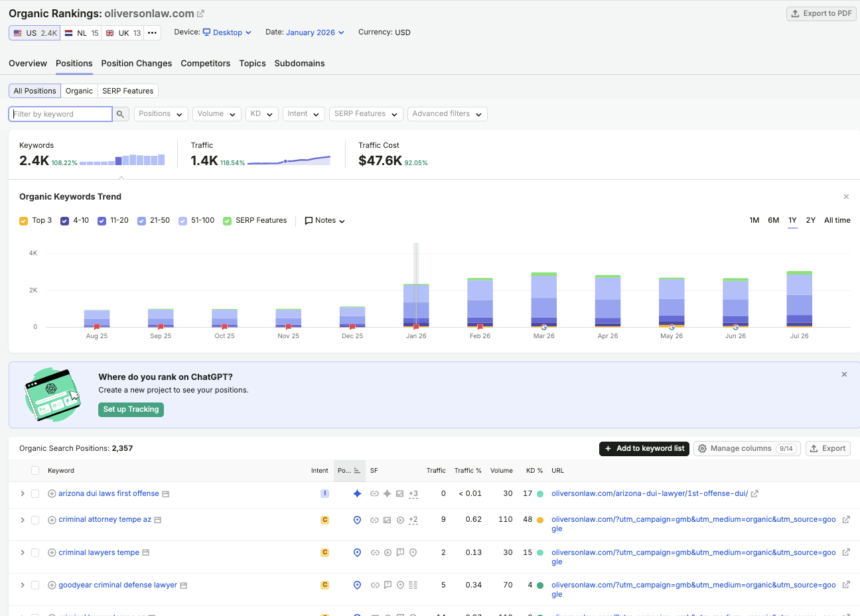The image size is (860, 616).
Task: Open the Date January 2026 dropdown
Action: [x=315, y=32]
